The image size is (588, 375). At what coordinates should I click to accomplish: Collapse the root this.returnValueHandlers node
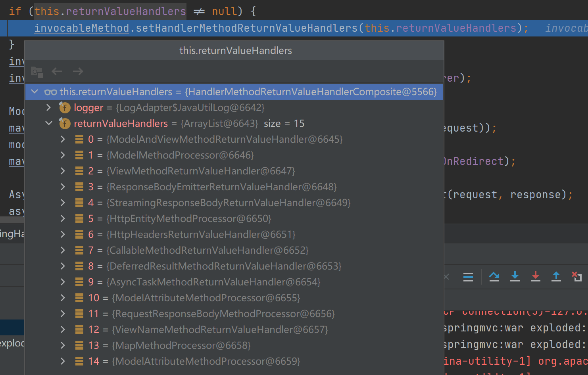[x=35, y=92]
